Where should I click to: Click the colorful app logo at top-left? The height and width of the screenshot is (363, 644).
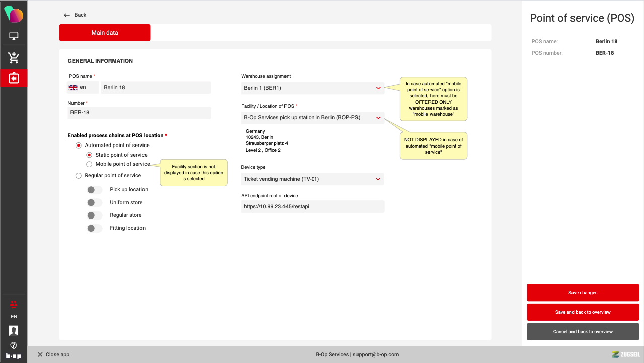pos(14,15)
